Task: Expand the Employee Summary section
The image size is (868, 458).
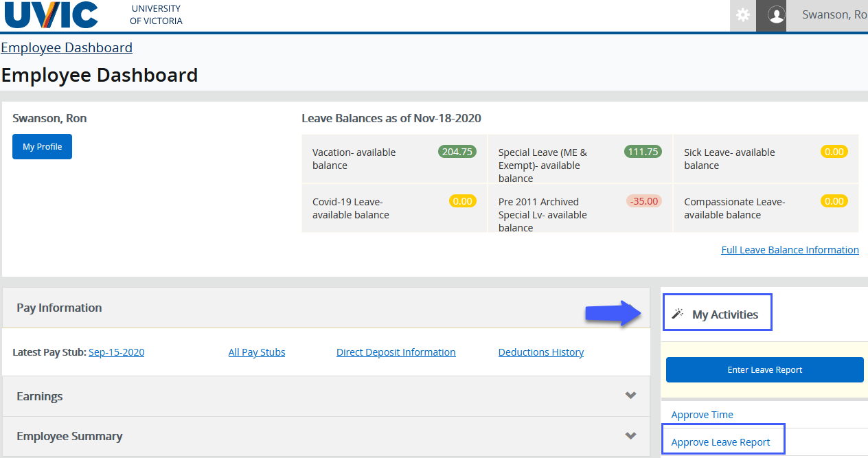Action: [630, 436]
